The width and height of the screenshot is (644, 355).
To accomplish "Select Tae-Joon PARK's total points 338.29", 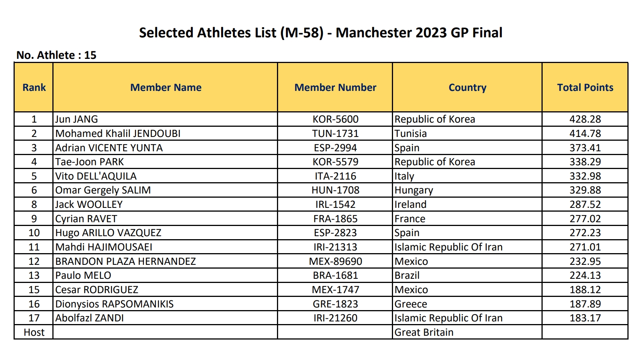I will click(x=585, y=162).
